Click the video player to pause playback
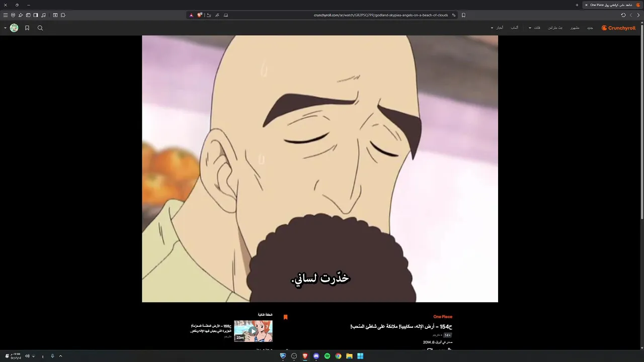 (x=320, y=168)
